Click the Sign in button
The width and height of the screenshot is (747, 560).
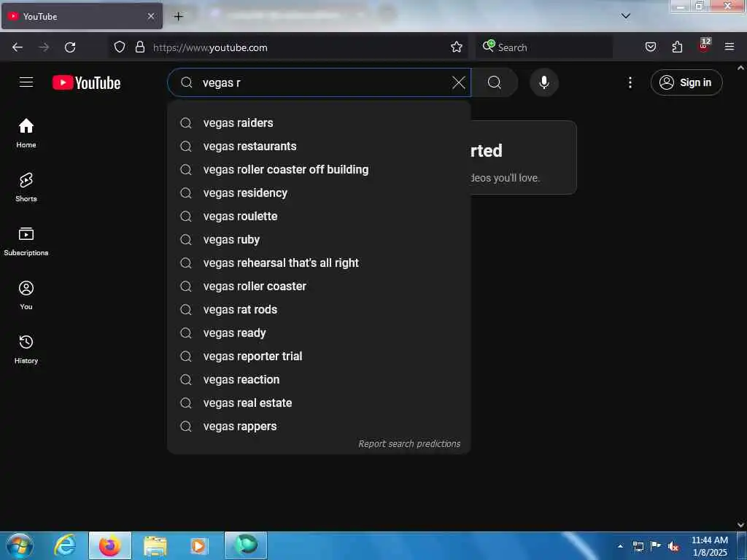tap(686, 82)
